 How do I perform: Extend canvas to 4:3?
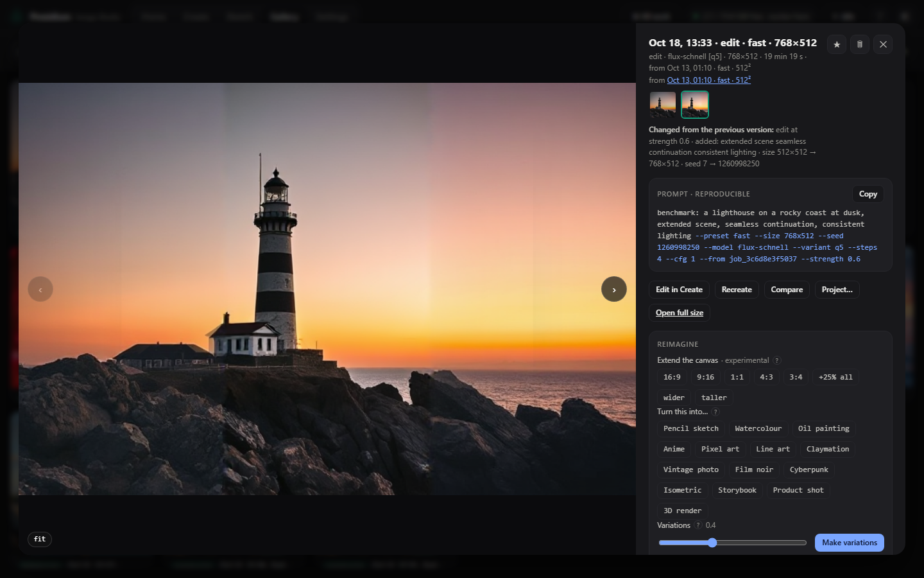(767, 377)
